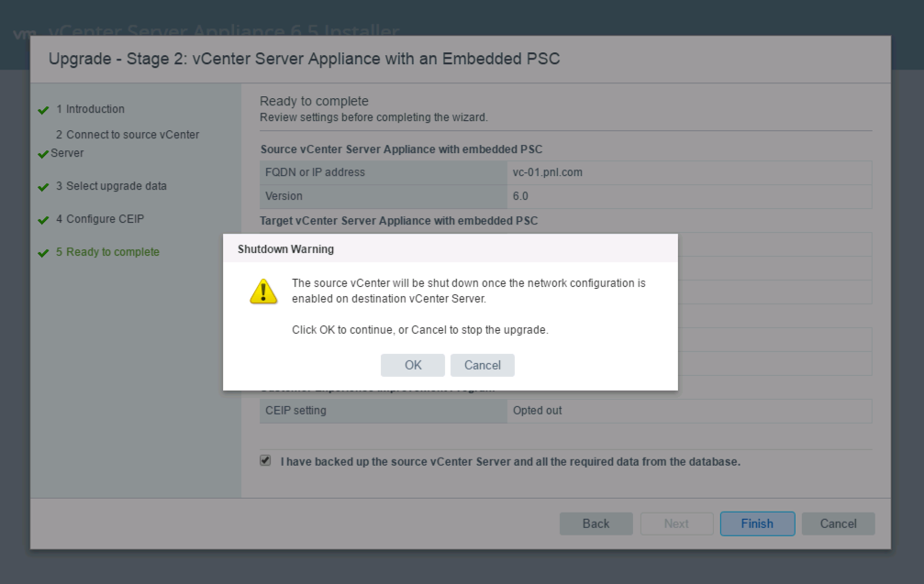
Task: Click the vc-01.pnl.com FQDN value
Action: click(x=548, y=172)
